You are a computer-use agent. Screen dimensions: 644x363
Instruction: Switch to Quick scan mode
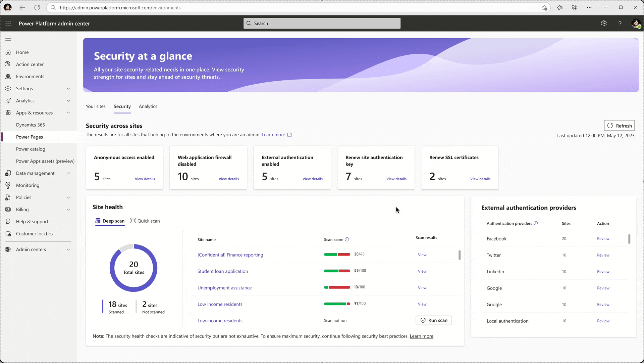tap(145, 221)
